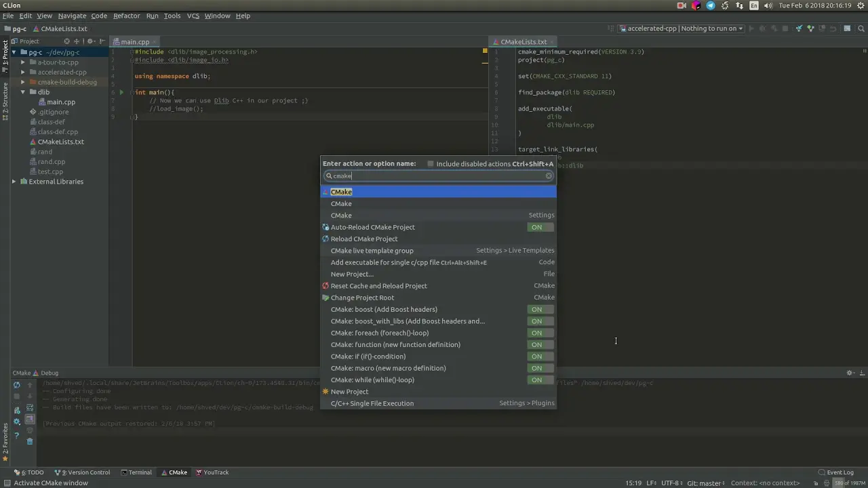Open the Refactor menu
Viewport: 868px width, 488px height.
(x=126, y=16)
